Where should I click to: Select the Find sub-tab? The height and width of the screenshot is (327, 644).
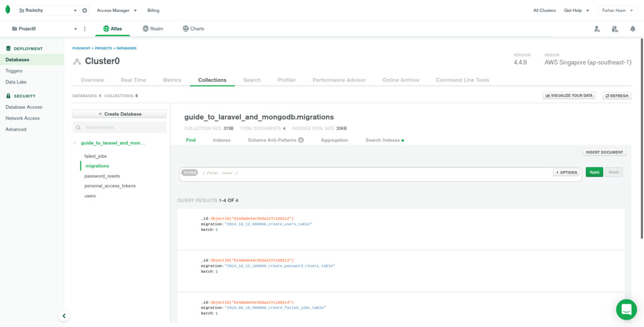(x=191, y=140)
